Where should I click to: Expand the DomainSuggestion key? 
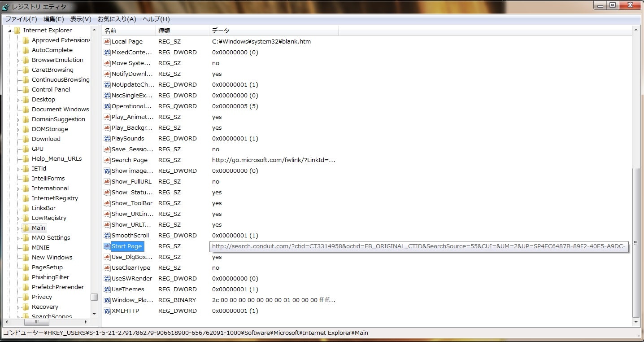click(18, 119)
